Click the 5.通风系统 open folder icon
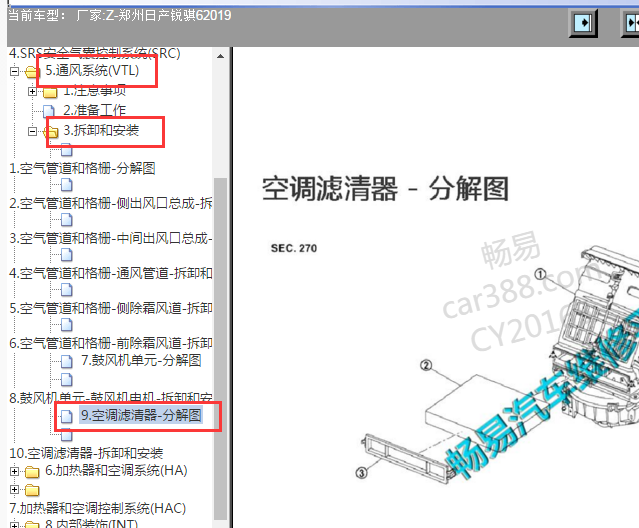The width and height of the screenshot is (639, 528). coord(32,73)
